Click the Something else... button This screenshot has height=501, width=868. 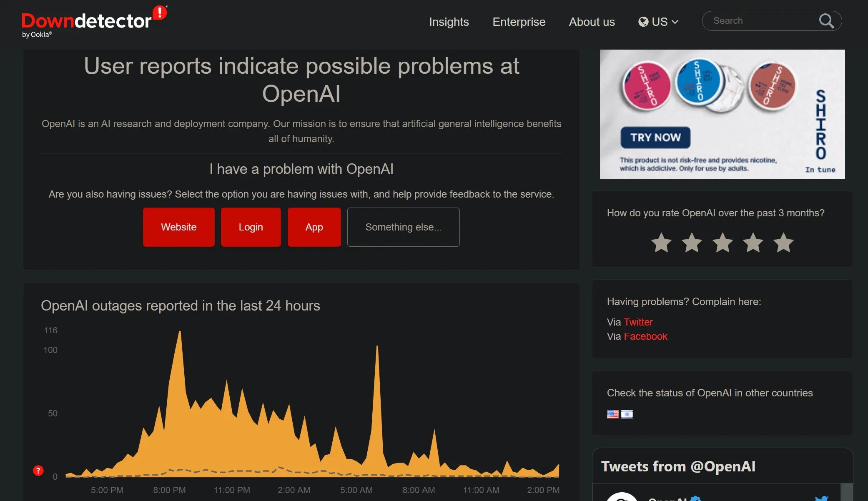point(403,227)
